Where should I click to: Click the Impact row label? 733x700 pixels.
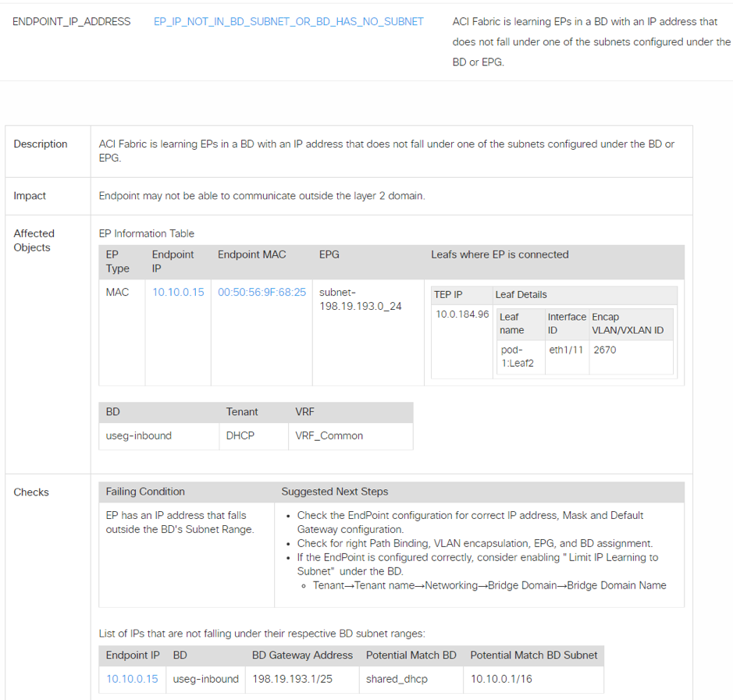[30, 196]
